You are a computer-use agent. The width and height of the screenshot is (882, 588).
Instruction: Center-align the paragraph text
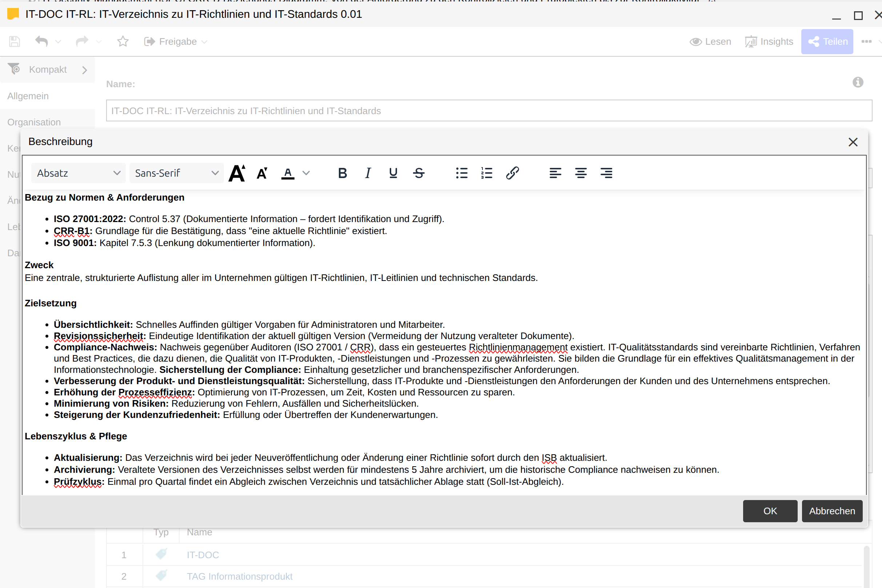tap(581, 173)
